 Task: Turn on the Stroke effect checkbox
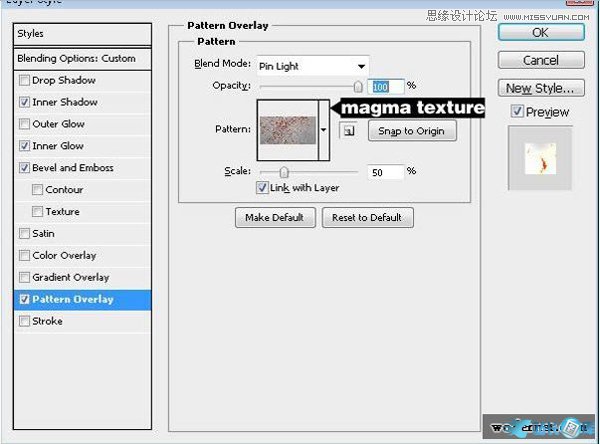[24, 321]
